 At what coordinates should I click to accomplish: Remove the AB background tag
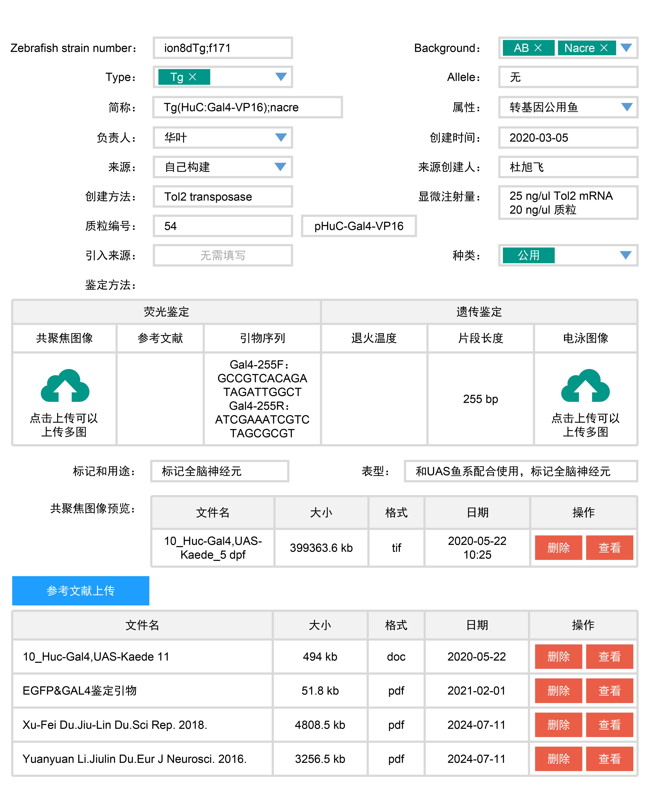(538, 48)
